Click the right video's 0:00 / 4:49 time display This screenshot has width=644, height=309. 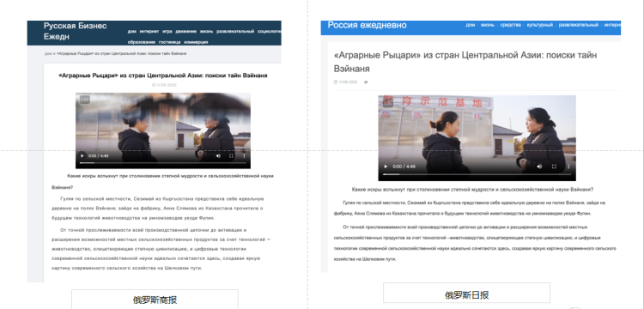[404, 167]
